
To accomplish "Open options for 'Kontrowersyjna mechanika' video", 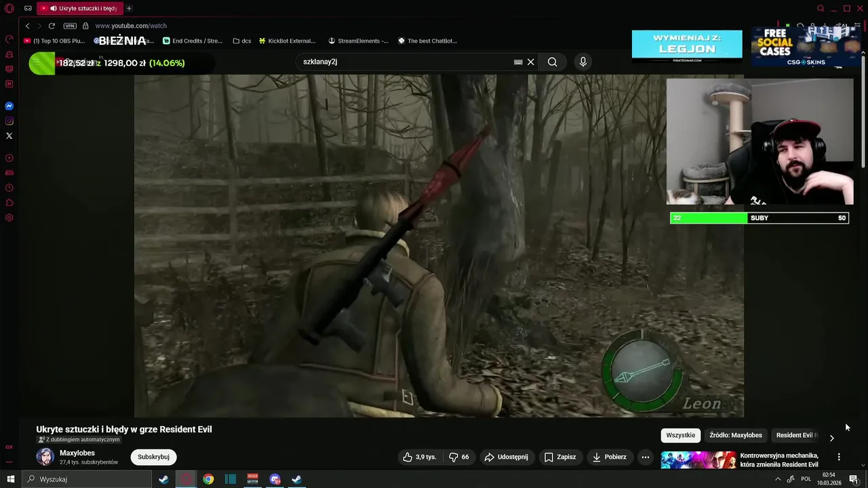I will click(839, 457).
